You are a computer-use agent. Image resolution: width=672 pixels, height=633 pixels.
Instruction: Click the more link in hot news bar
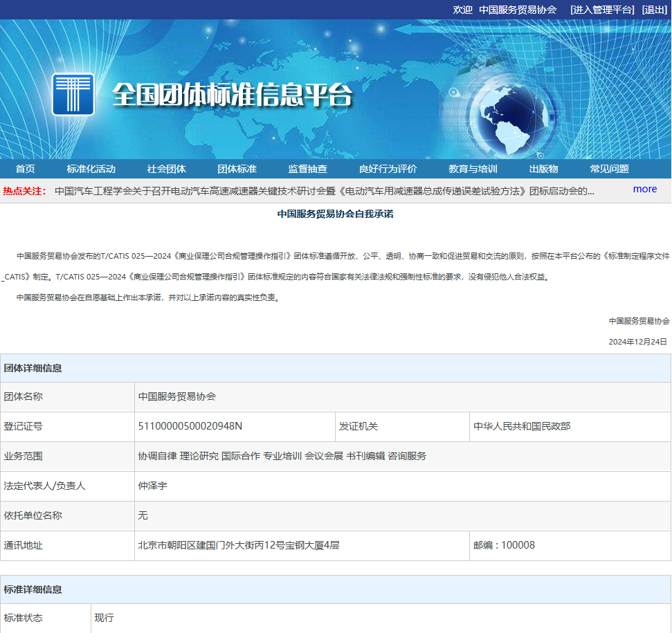point(644,189)
